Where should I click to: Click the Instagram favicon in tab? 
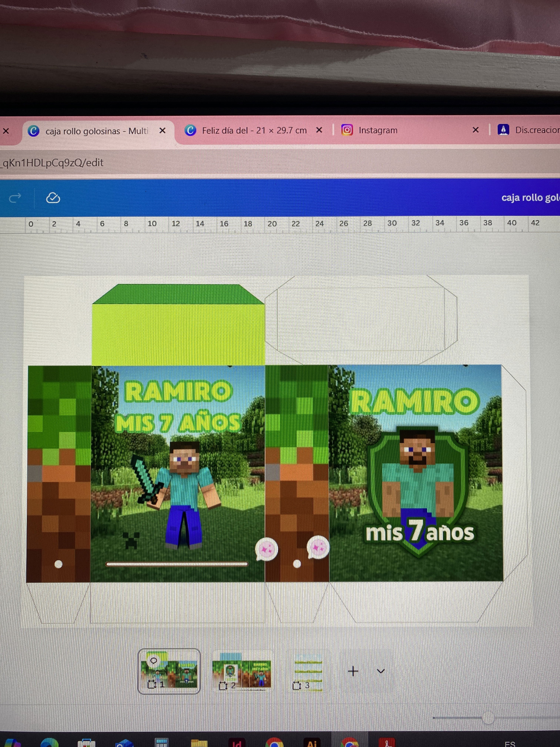coord(347,130)
